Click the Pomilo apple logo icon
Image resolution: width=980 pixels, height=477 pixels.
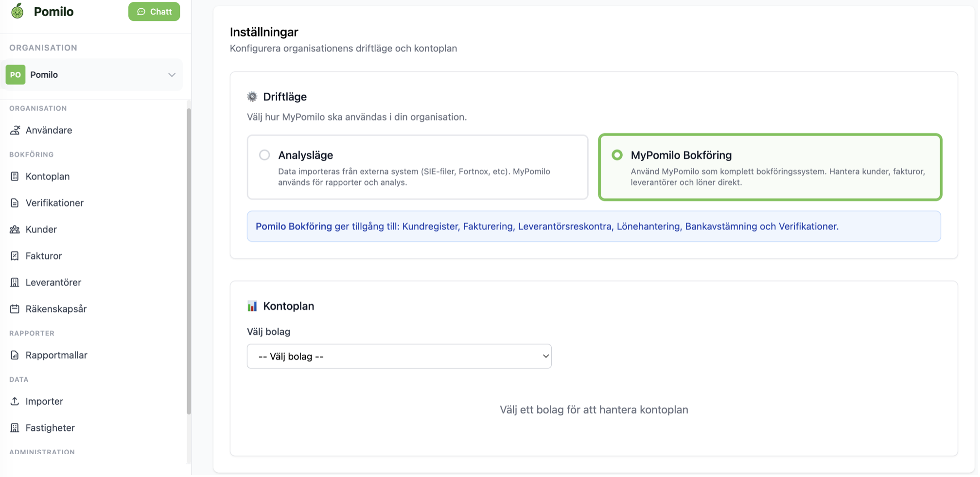(x=17, y=11)
